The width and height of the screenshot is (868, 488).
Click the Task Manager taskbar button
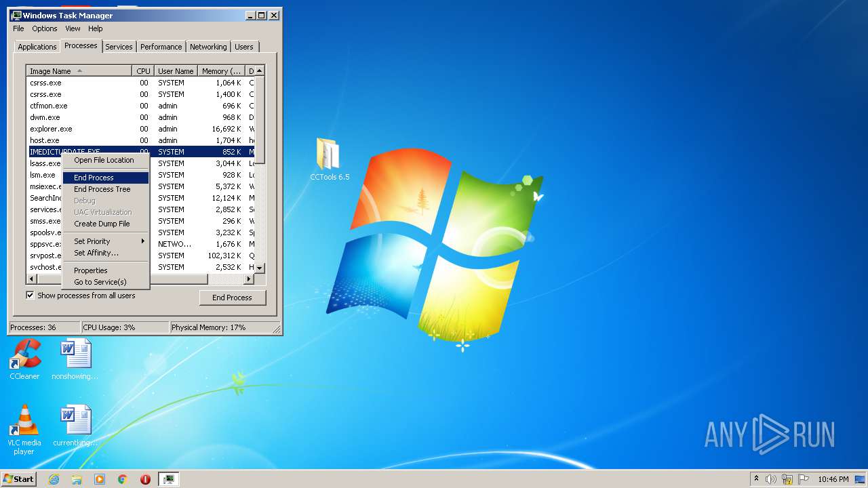click(169, 479)
